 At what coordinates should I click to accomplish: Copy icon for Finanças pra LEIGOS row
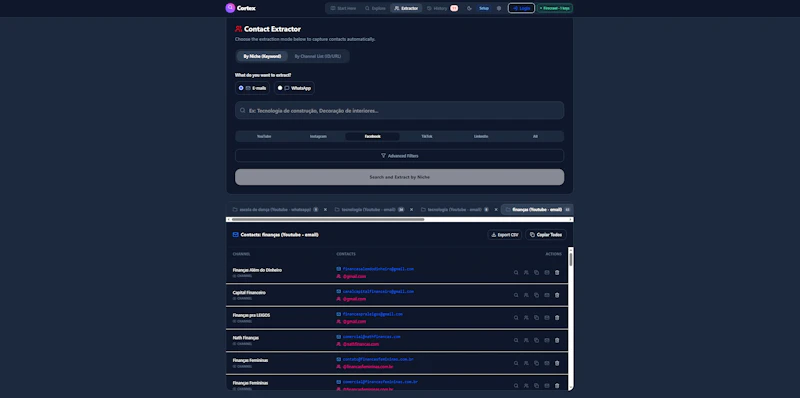coord(536,317)
